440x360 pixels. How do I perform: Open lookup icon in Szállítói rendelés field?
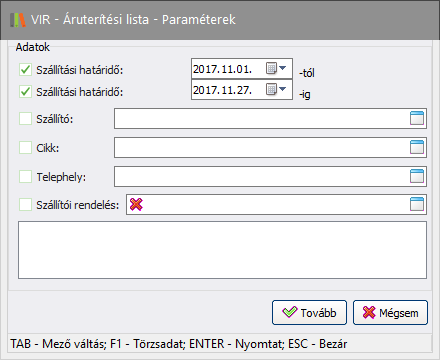[417, 204]
